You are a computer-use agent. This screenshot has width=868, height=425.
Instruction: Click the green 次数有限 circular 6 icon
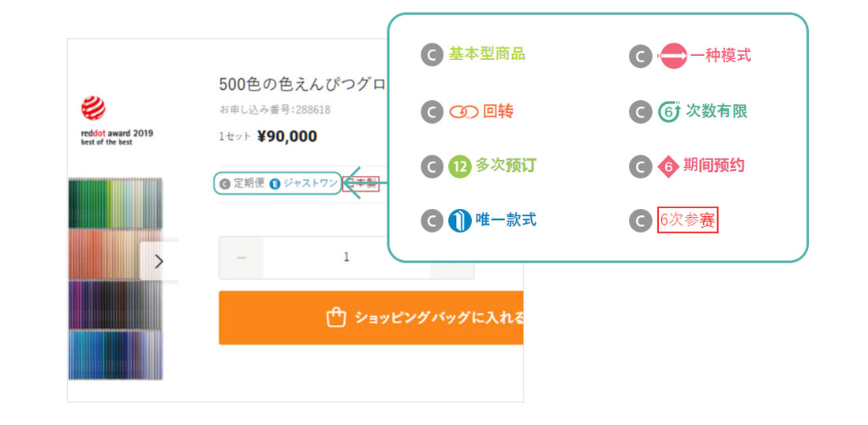click(x=669, y=112)
